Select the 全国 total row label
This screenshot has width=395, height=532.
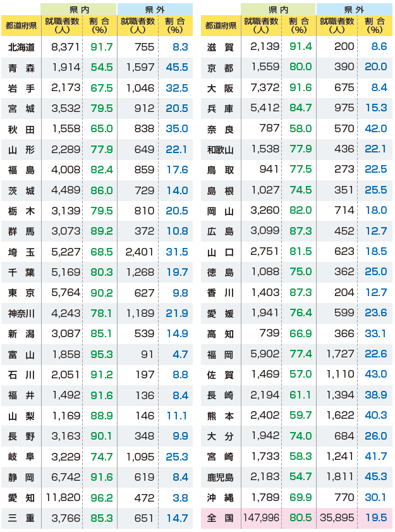click(x=221, y=518)
